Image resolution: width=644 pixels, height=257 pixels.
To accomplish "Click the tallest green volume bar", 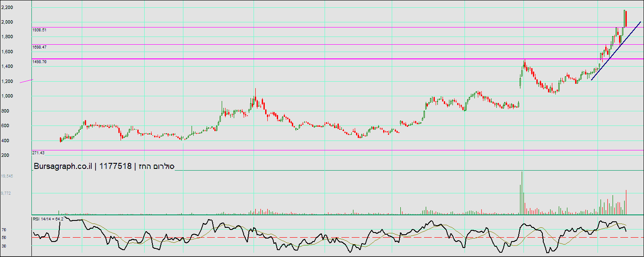I will (522, 193).
